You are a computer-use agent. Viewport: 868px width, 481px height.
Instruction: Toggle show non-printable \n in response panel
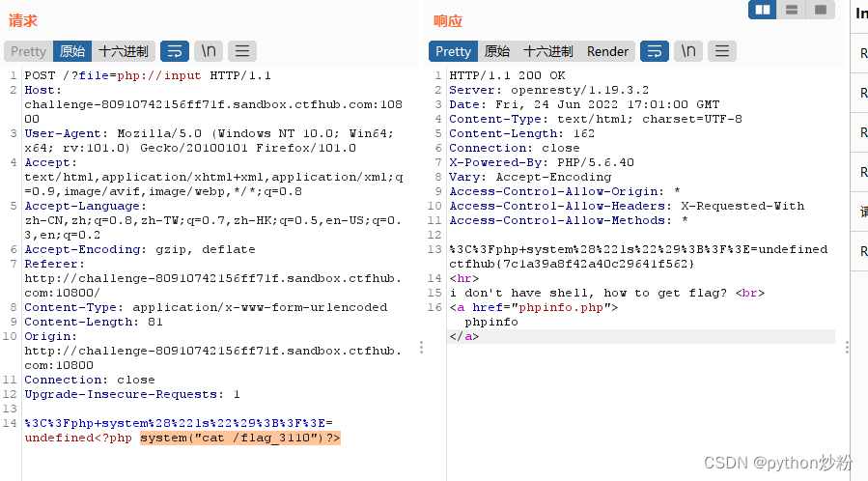pos(688,51)
